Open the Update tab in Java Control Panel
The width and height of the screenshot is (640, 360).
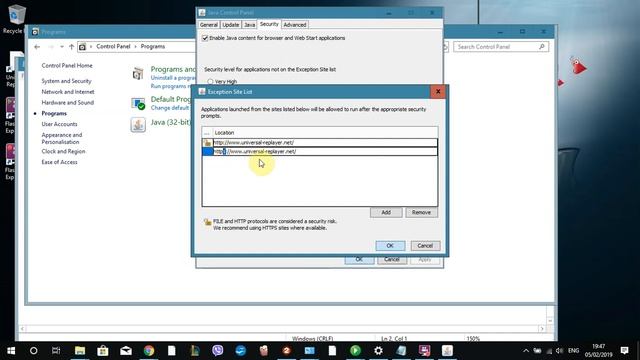pos(231,25)
